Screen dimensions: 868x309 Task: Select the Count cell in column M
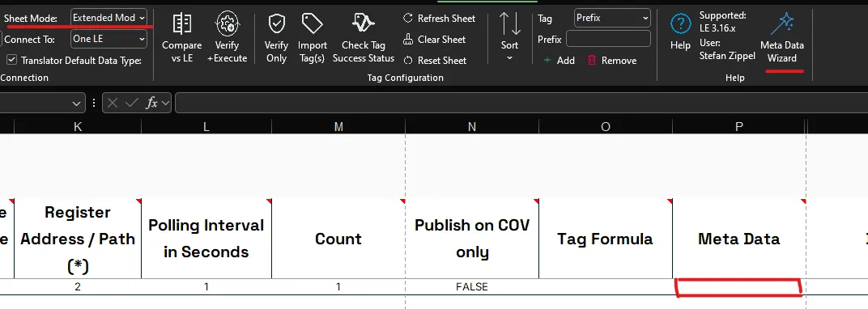pos(338,287)
